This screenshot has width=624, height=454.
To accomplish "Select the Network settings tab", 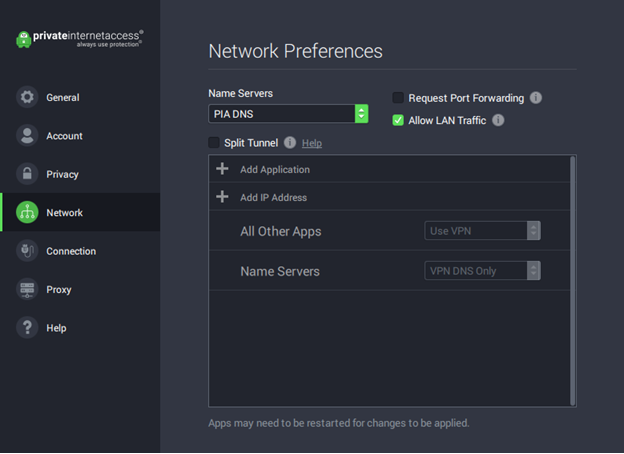I will (x=80, y=212).
